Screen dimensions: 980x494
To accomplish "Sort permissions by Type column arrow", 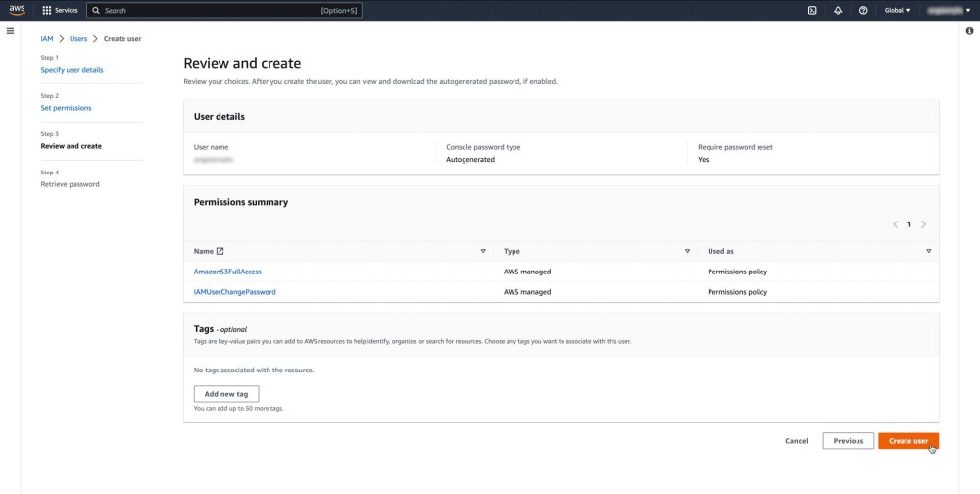I will click(x=687, y=251).
